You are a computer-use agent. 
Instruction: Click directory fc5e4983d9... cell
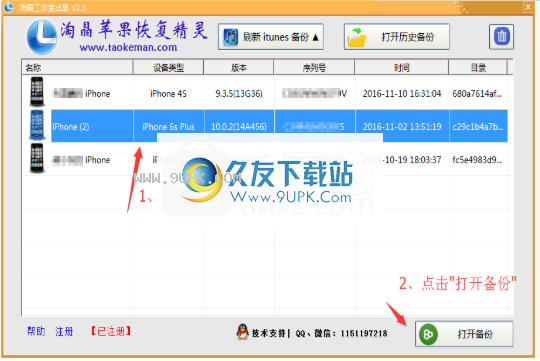[477, 160]
